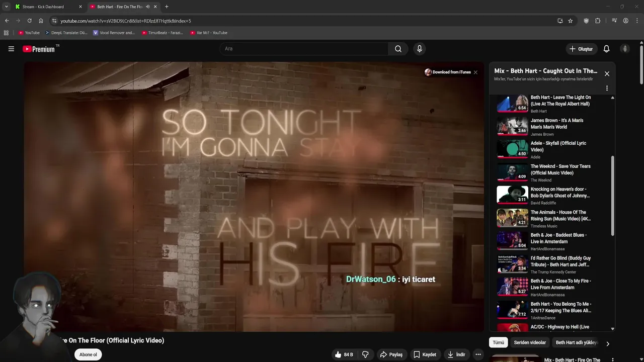Open the YouTube bookmark
The image size is (644, 362).
[29, 33]
